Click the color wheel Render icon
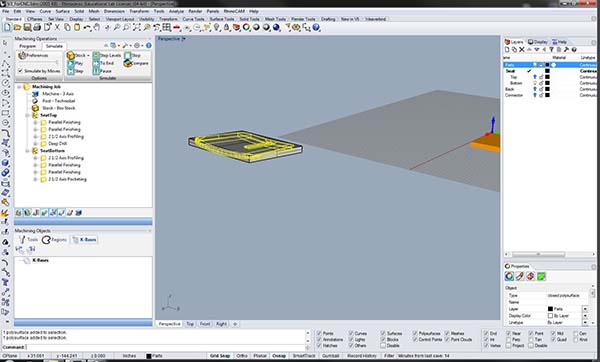The height and width of the screenshot is (362, 600). coord(246,28)
